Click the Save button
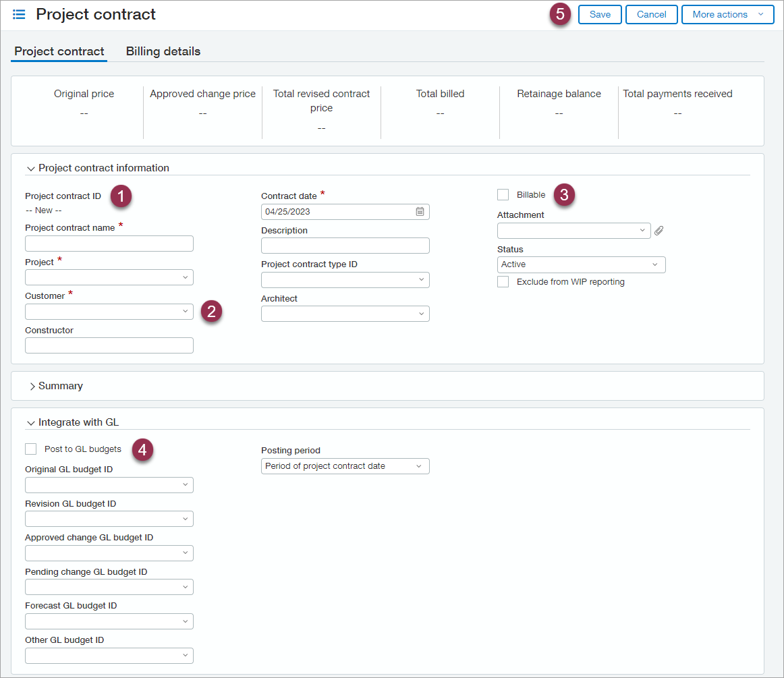The image size is (784, 678). coord(599,14)
